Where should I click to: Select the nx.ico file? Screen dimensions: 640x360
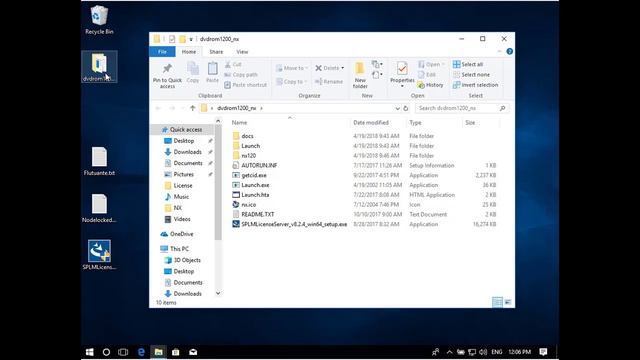click(x=249, y=204)
